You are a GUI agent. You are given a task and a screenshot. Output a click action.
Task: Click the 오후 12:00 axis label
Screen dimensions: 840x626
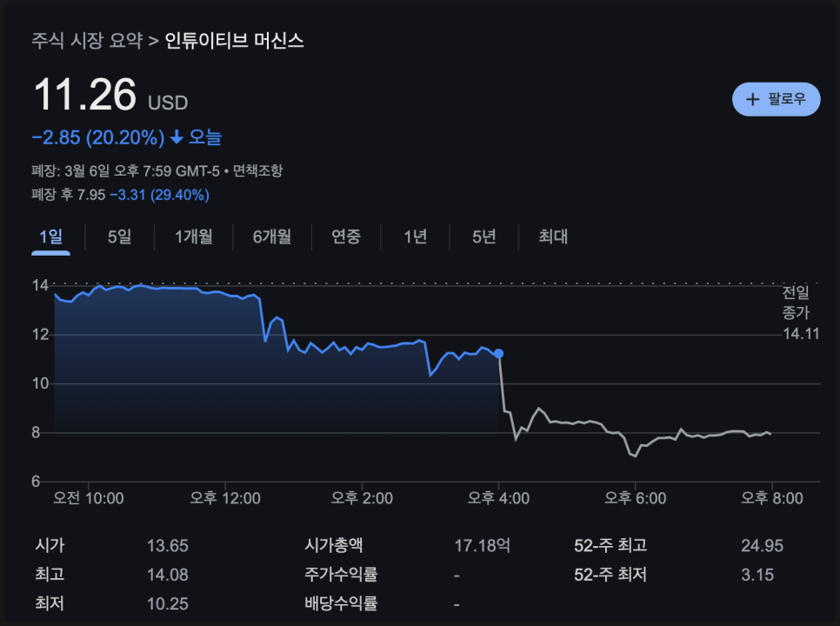coord(225,498)
